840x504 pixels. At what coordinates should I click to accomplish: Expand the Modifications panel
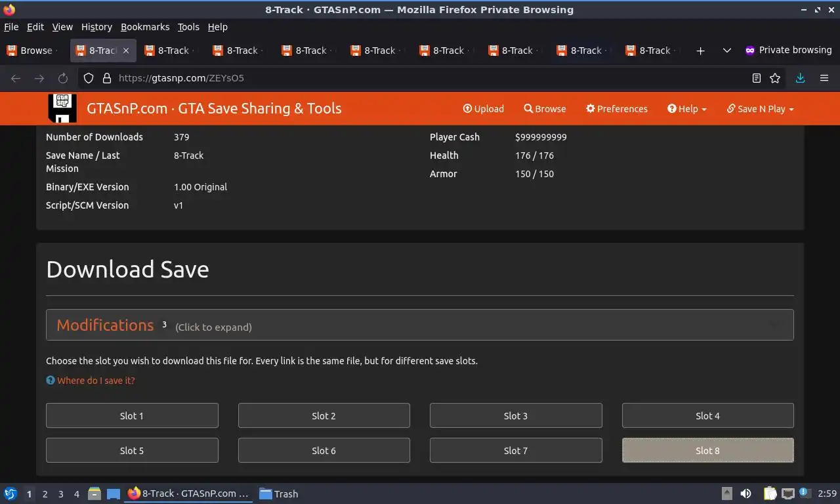pyautogui.click(x=420, y=325)
